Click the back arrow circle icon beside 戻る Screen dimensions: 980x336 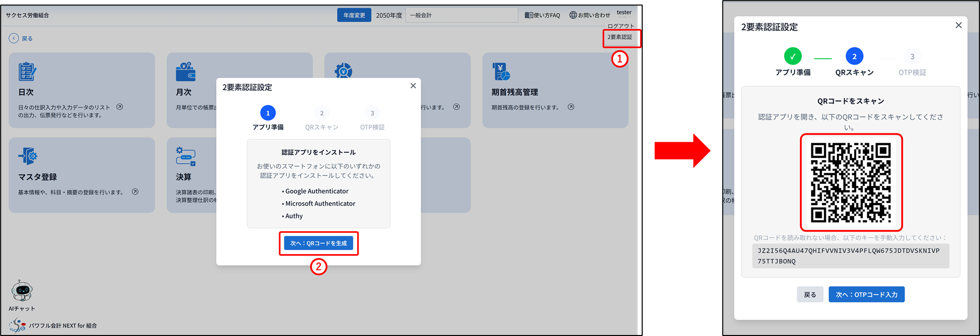tap(14, 38)
